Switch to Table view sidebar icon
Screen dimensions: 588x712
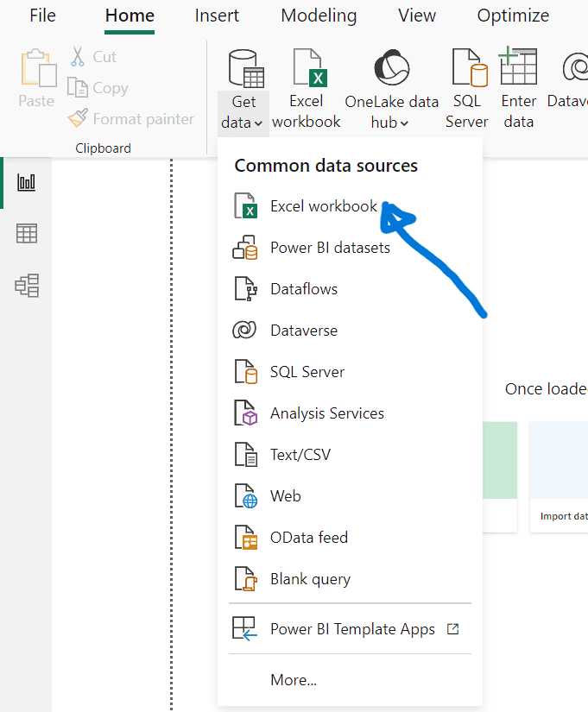tap(27, 234)
